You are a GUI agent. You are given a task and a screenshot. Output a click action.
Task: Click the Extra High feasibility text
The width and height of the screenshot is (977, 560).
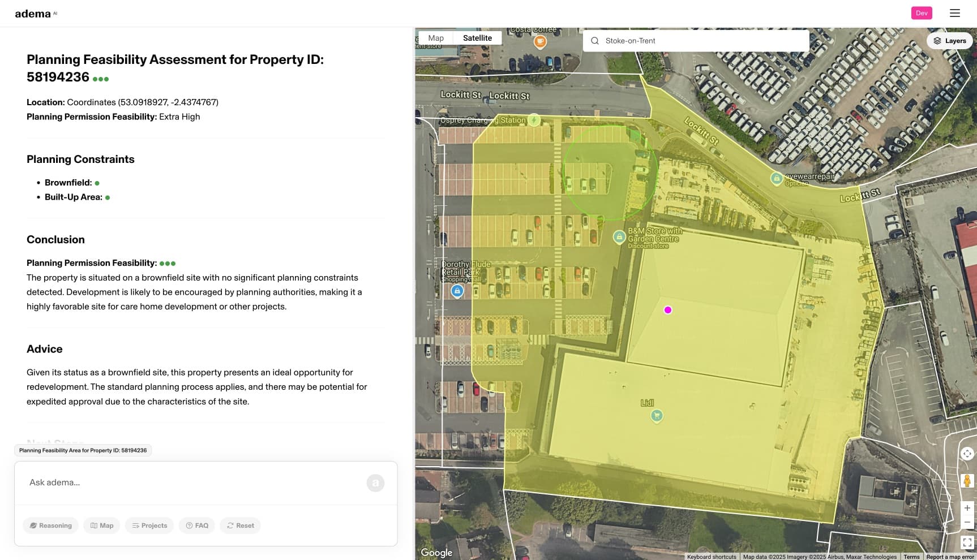[x=179, y=117]
